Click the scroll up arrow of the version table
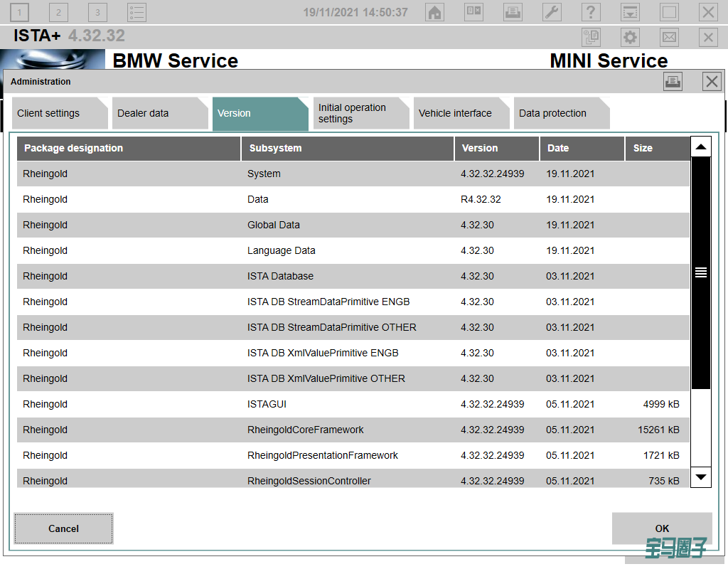This screenshot has height=569, width=728. (x=700, y=147)
